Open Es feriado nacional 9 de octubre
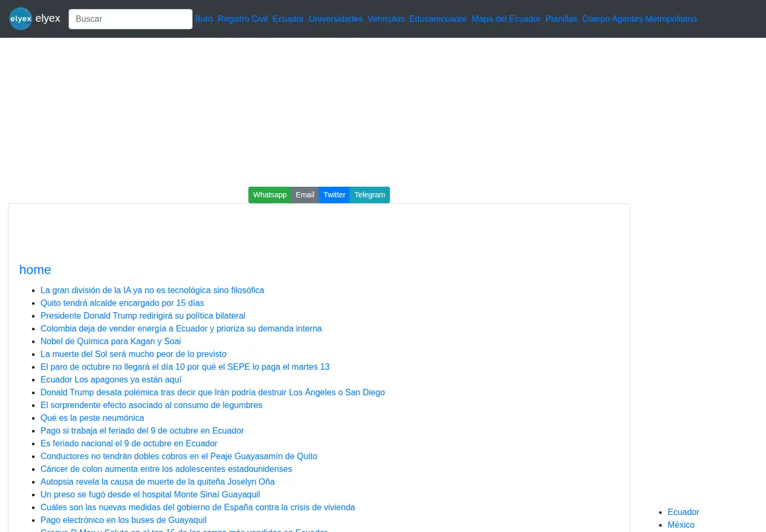Image resolution: width=766 pixels, height=532 pixels. pyautogui.click(x=129, y=443)
